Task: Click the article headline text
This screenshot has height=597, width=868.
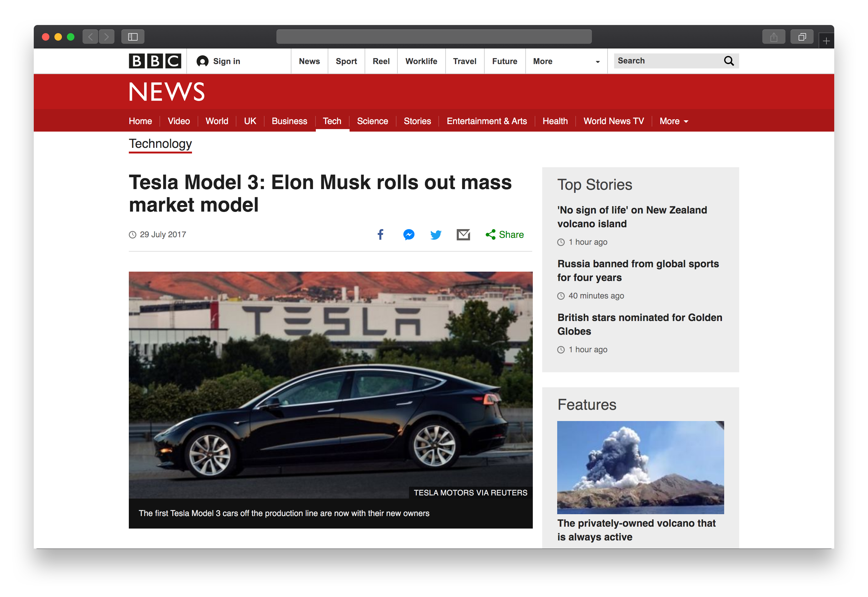Action: (320, 194)
